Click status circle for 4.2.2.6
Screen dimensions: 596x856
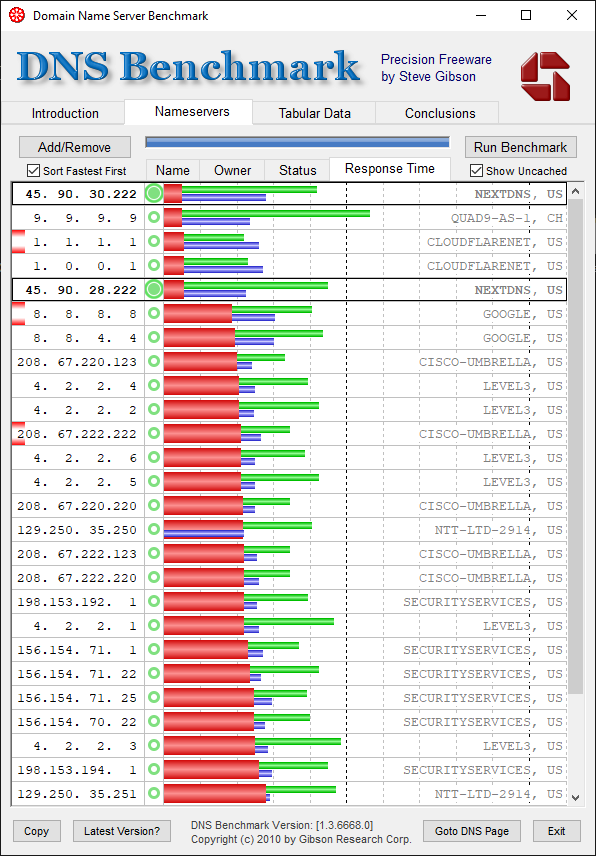tap(154, 457)
